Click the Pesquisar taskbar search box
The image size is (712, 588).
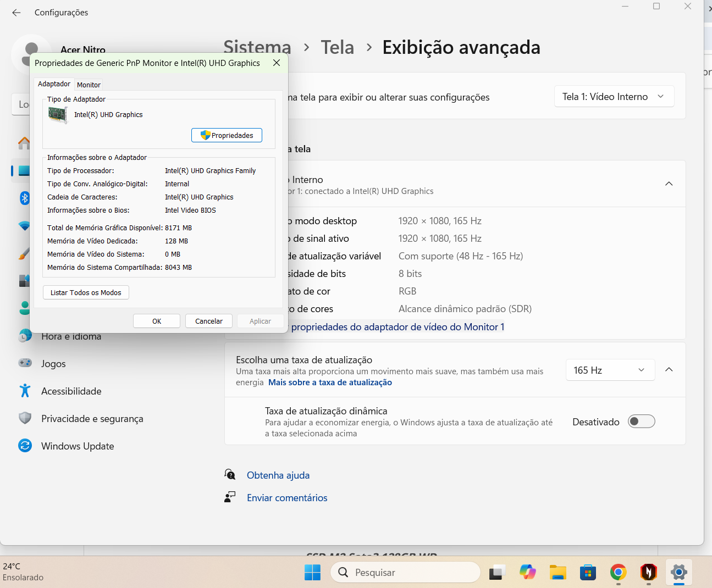tap(405, 572)
